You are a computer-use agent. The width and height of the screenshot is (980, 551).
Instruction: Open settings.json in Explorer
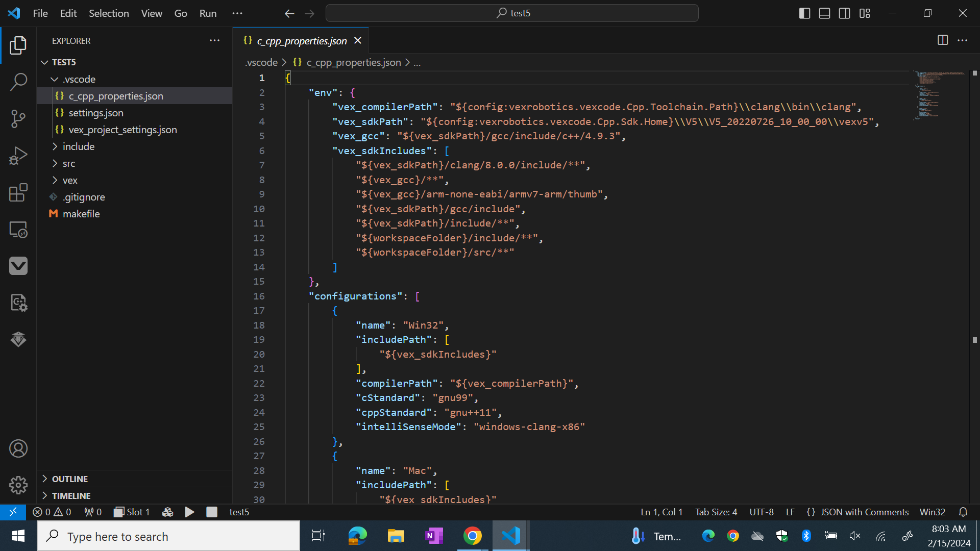click(x=135, y=113)
